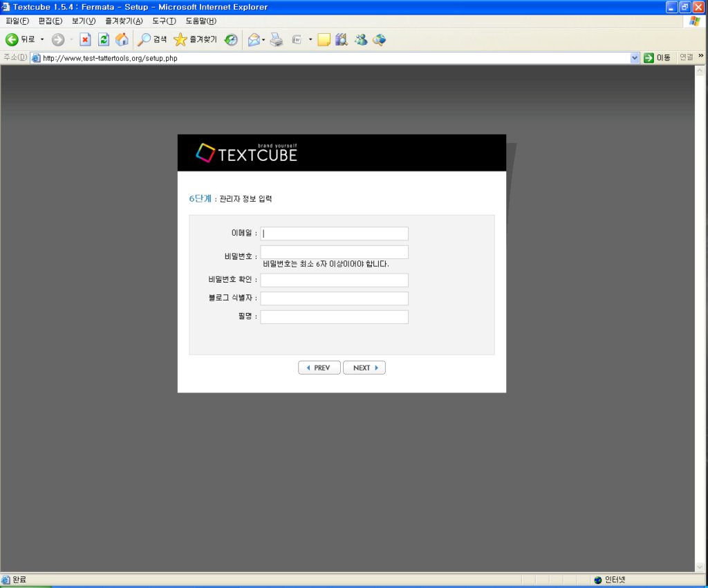Screen dimensions: 708x588
Task: Click the edit document toolbar icon
Action: coord(297,39)
